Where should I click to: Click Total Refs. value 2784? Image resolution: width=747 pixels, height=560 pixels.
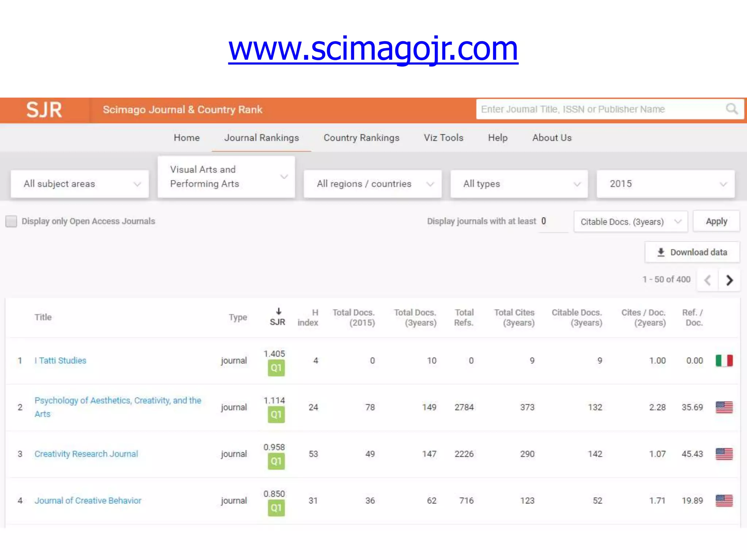point(464,407)
